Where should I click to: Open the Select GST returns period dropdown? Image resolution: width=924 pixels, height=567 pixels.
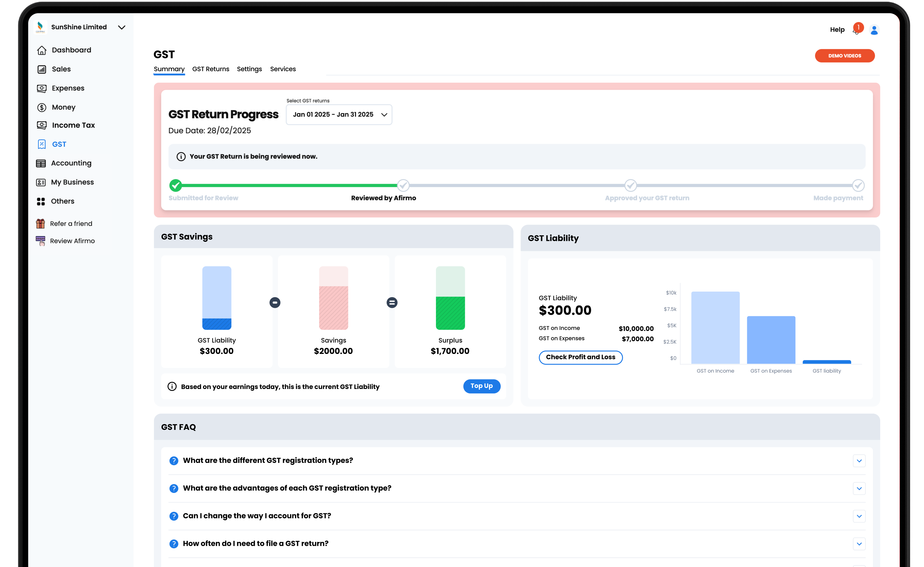coord(339,115)
